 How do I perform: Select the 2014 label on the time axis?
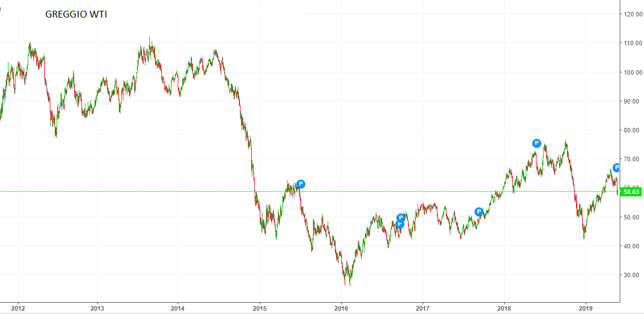(178, 308)
